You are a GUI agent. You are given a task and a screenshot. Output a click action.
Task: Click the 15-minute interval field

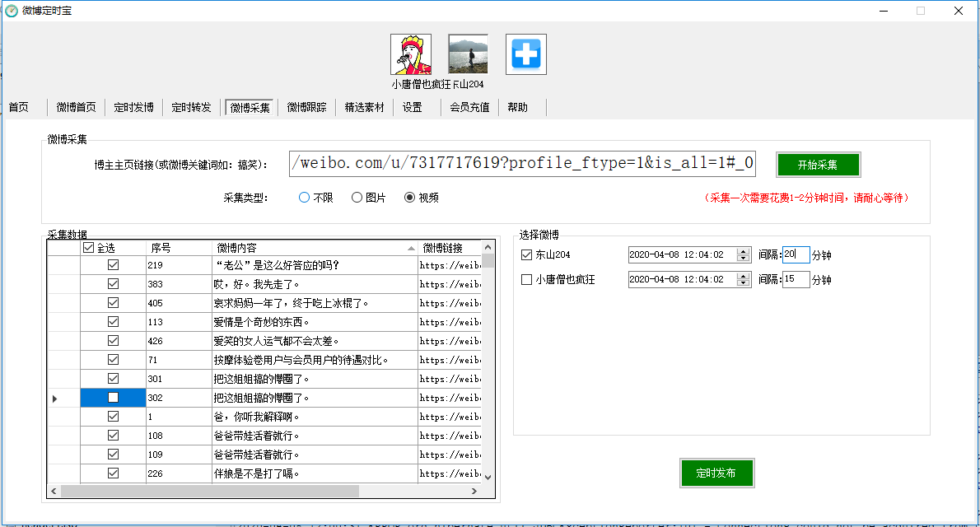pyautogui.click(x=796, y=280)
